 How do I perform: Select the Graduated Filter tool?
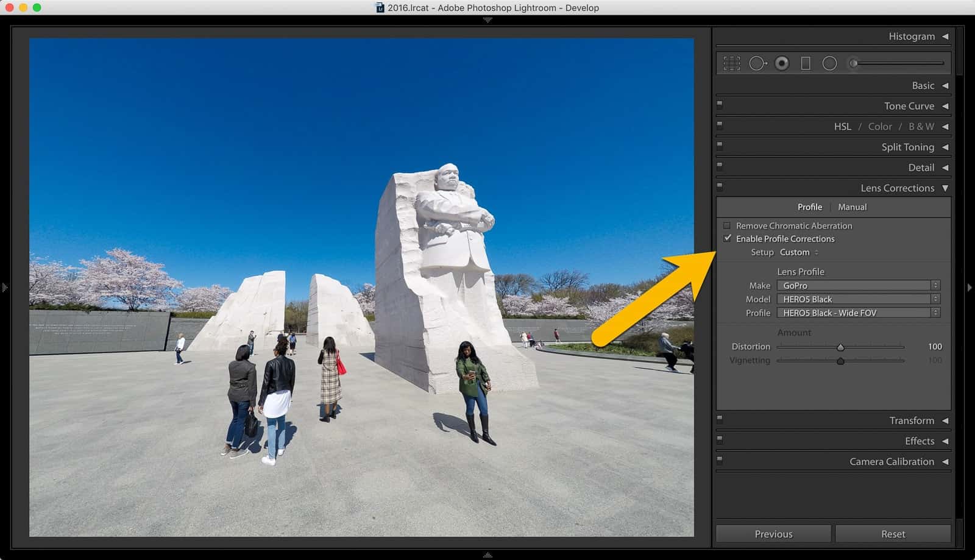806,63
